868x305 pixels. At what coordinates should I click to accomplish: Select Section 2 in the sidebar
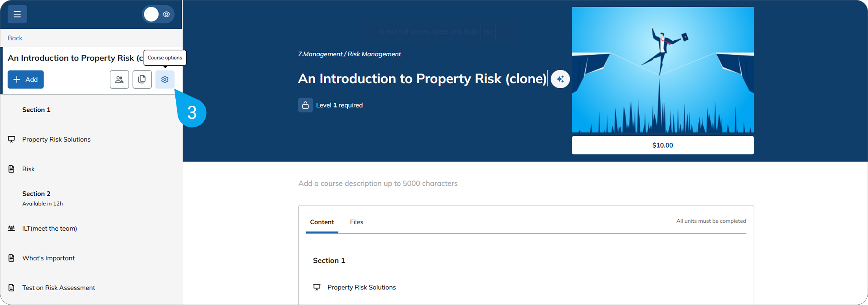(36, 194)
